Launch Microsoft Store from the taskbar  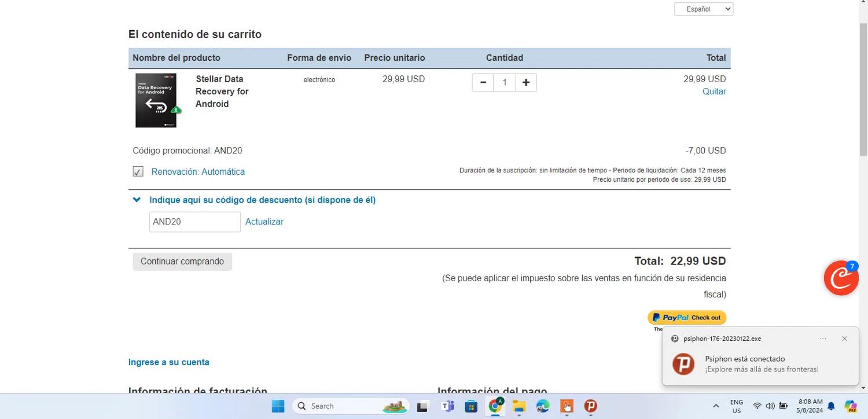[471, 406]
